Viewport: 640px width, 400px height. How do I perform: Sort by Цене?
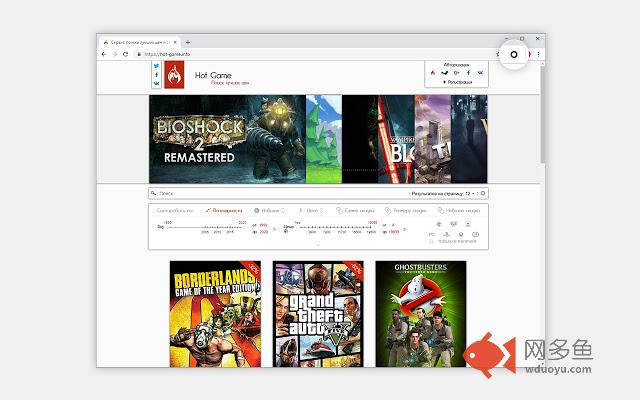pyautogui.click(x=311, y=211)
